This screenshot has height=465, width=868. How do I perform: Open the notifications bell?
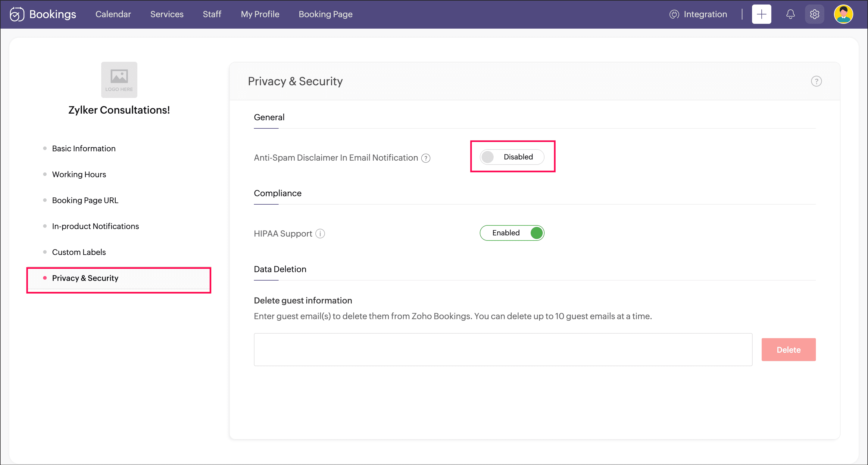pos(790,14)
